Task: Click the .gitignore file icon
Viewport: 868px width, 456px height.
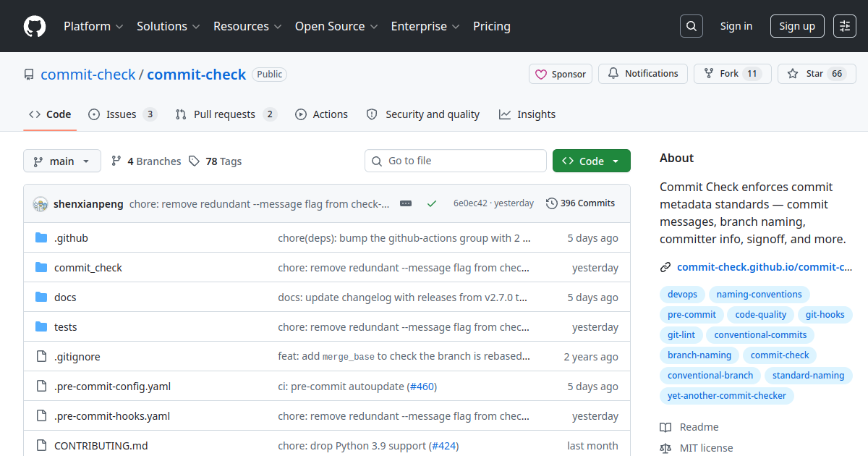Action: tap(41, 357)
